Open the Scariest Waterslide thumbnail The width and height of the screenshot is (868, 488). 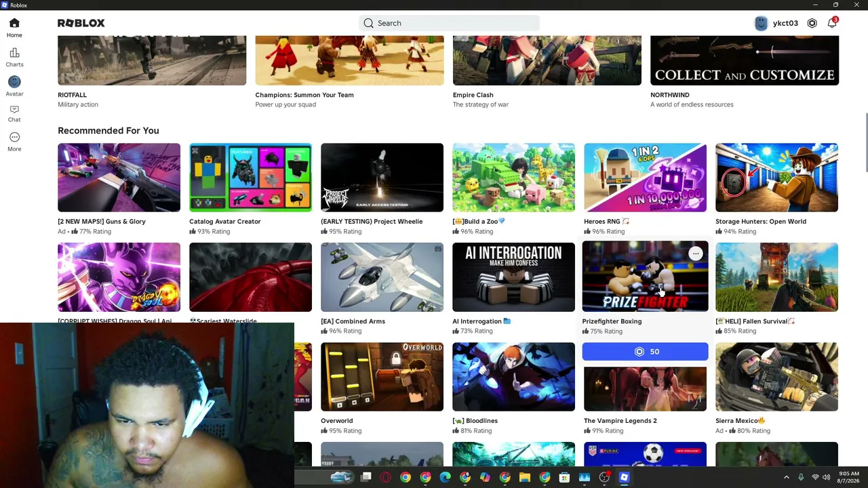[250, 277]
